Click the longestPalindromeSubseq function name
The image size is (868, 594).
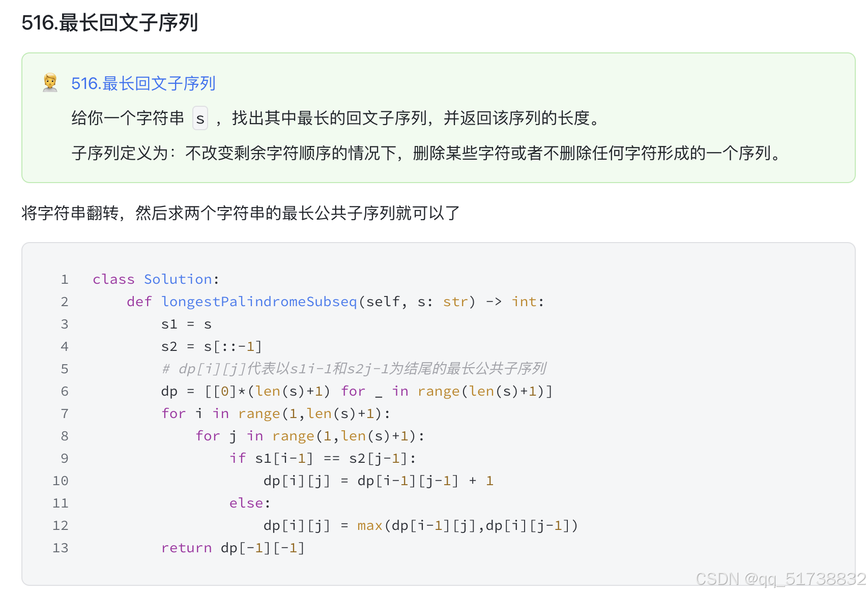tap(259, 302)
